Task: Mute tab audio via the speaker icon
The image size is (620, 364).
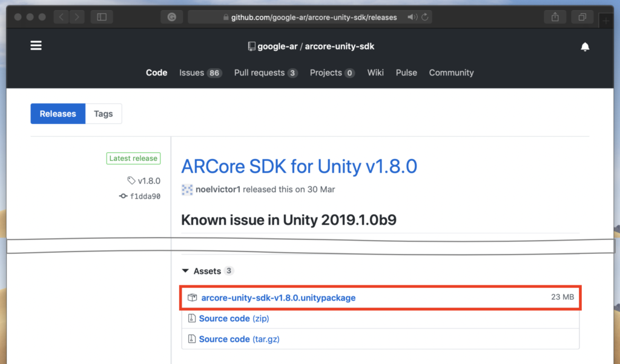Action: tap(414, 17)
